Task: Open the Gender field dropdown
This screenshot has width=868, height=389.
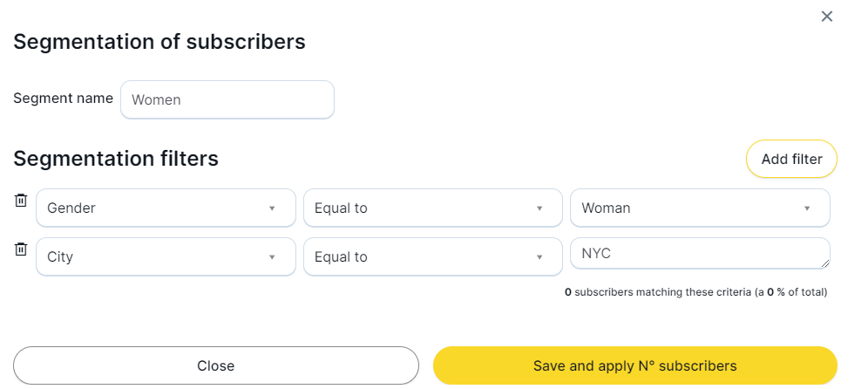Action: coord(166,208)
